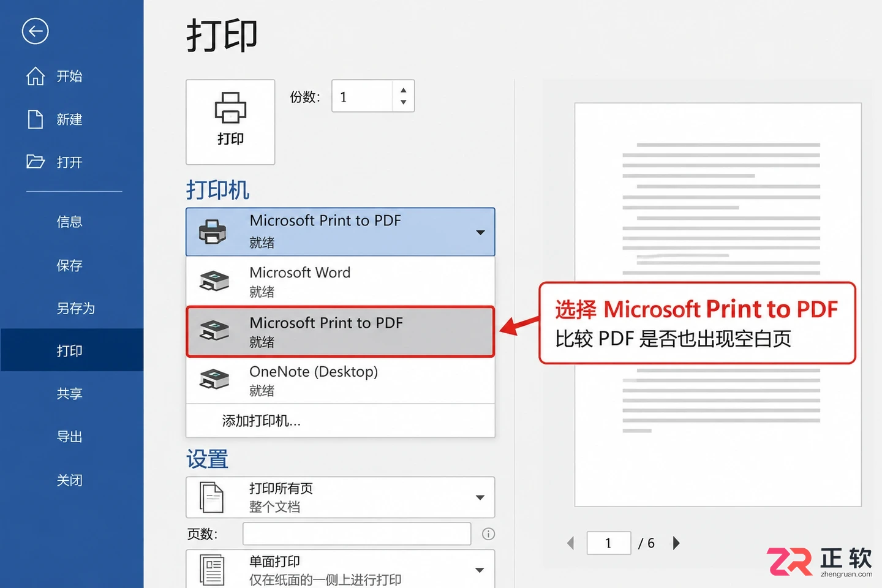Click the OneNote (Desktop) printer icon

(x=214, y=380)
